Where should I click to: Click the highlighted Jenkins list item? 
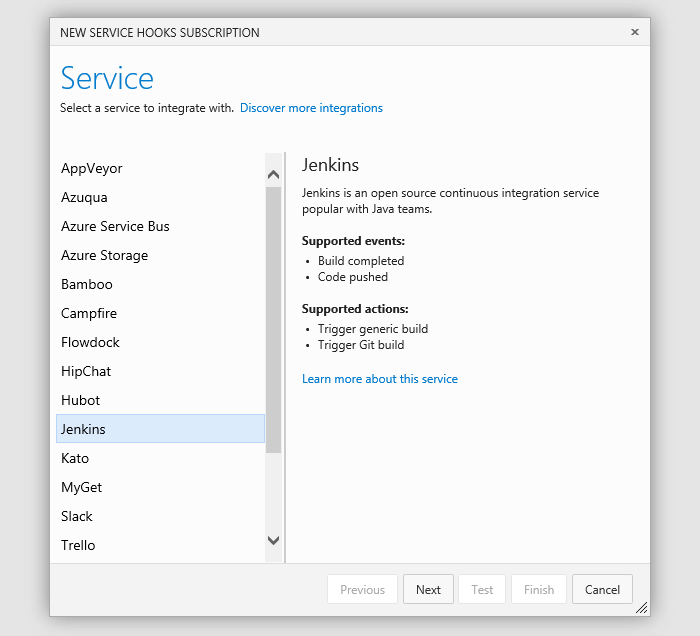160,429
